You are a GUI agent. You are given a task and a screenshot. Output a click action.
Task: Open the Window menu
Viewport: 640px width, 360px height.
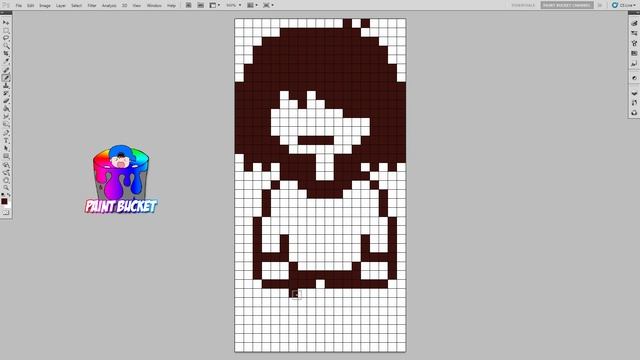[x=154, y=6]
